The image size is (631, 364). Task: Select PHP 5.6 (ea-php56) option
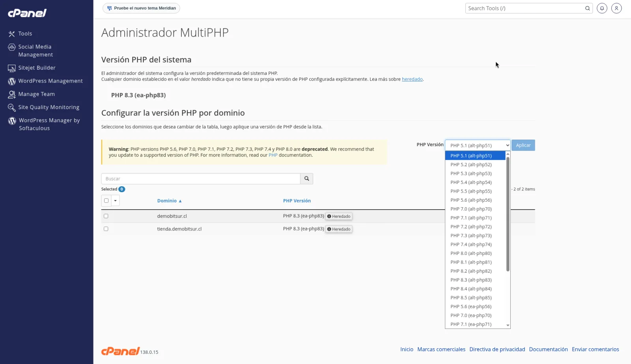pos(475,307)
